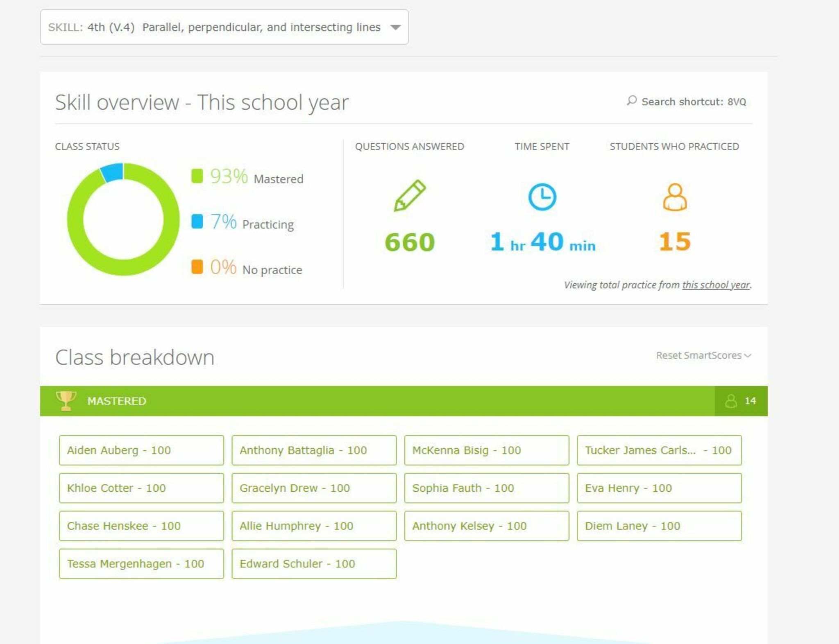Open the 'this school year' link
Image resolution: width=839 pixels, height=644 pixels.
[x=715, y=285]
